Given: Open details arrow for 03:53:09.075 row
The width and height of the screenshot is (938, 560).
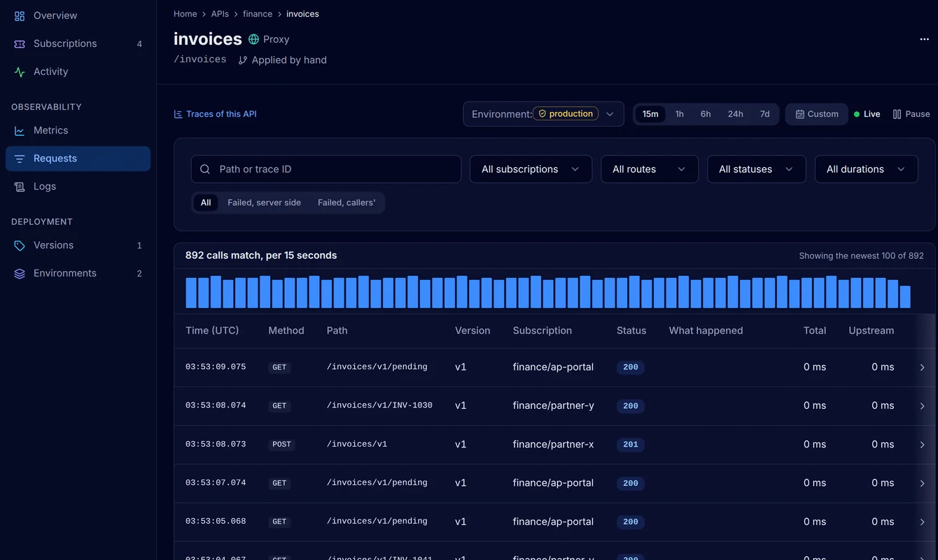Looking at the screenshot, I should pyautogui.click(x=922, y=367).
